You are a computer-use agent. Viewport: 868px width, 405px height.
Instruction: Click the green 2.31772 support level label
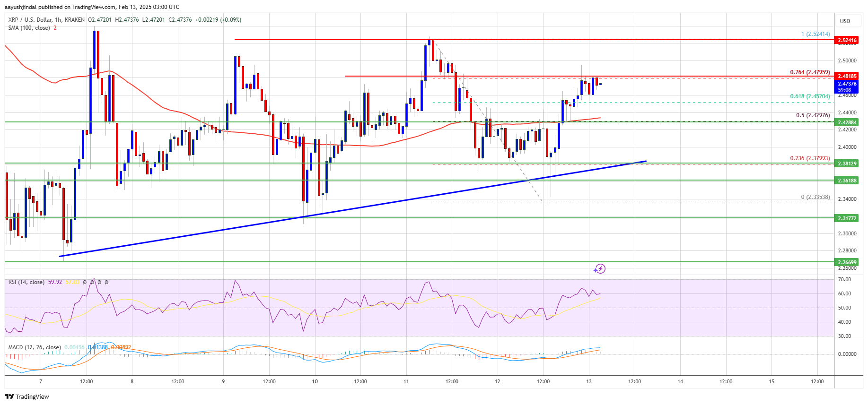pos(847,218)
